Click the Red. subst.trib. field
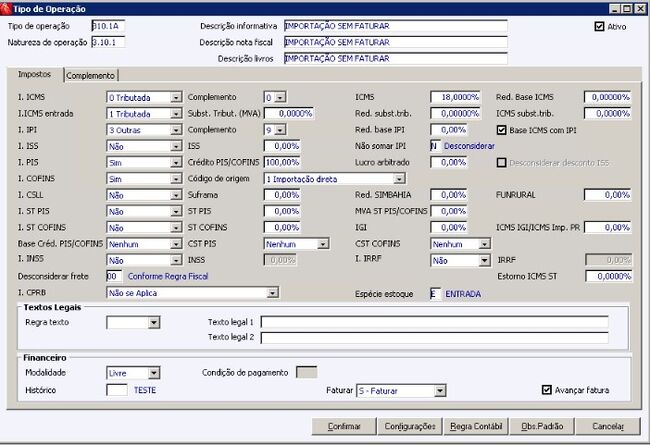This screenshot has width=650, height=445. tap(455, 113)
